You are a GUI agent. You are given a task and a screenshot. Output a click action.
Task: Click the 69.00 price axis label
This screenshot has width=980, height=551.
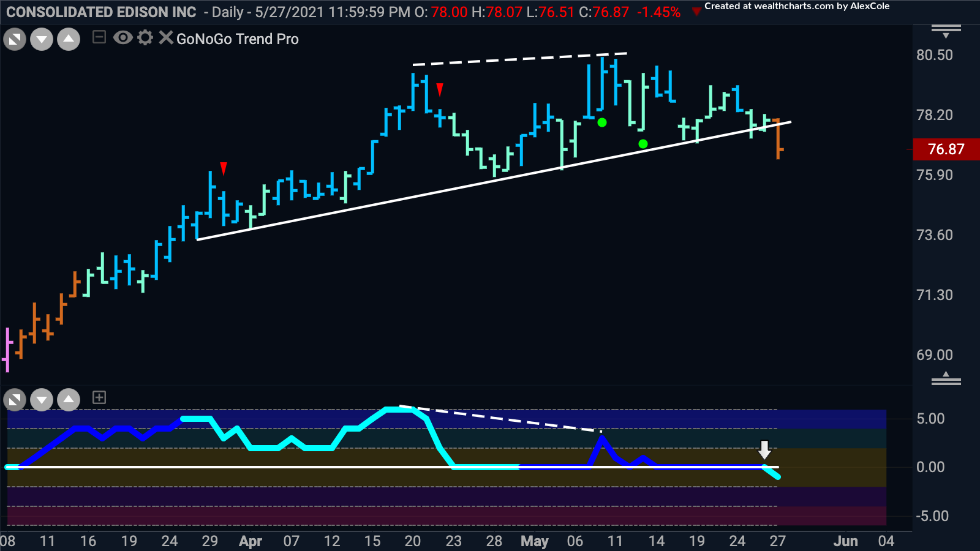[935, 355]
